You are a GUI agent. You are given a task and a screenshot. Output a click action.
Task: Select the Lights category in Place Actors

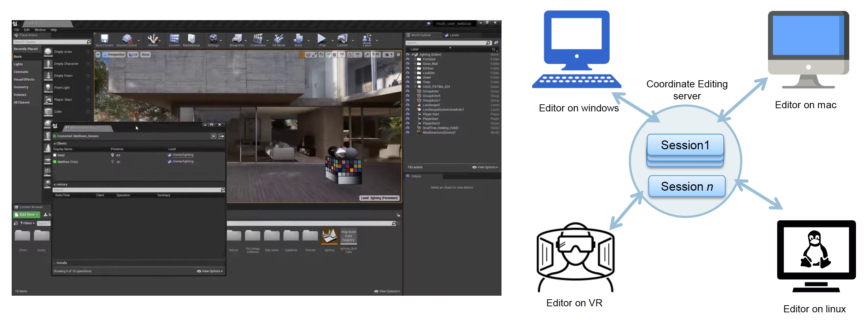point(18,64)
